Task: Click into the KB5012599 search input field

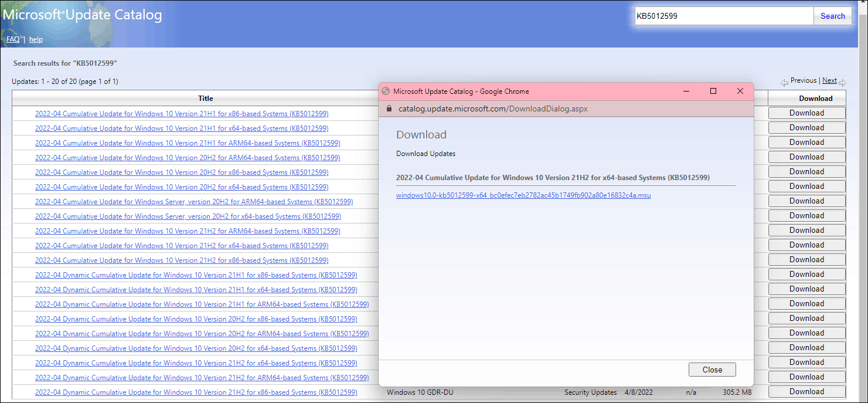Action: 724,16
